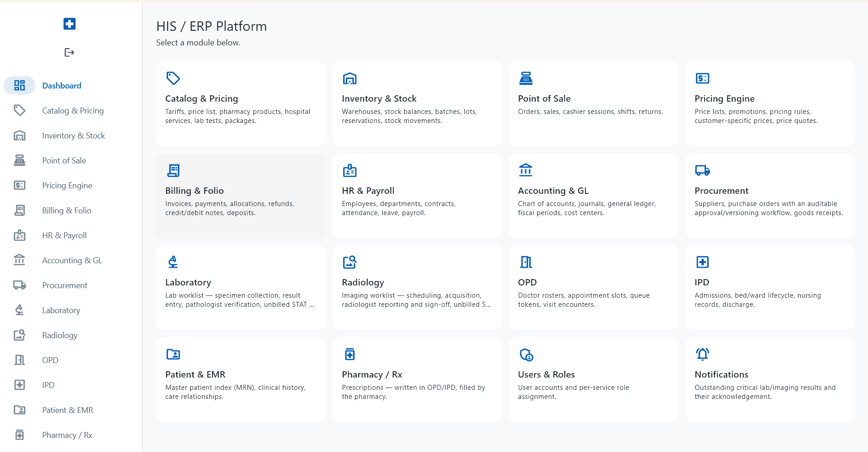This screenshot has height=452, width=868.
Task: Open the Billing & Folio module card
Action: coord(241,196)
